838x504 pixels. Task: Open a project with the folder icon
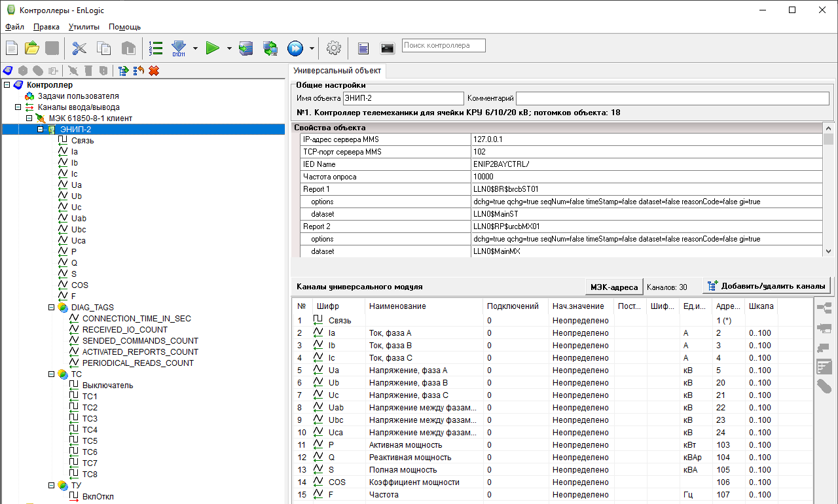coord(31,48)
